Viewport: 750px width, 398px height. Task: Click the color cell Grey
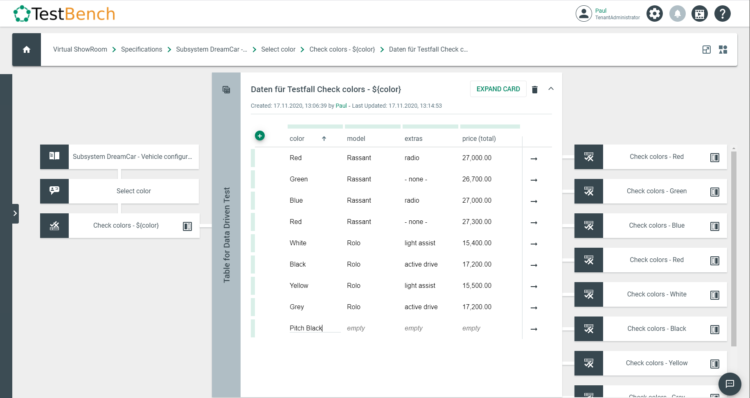pyautogui.click(x=297, y=307)
